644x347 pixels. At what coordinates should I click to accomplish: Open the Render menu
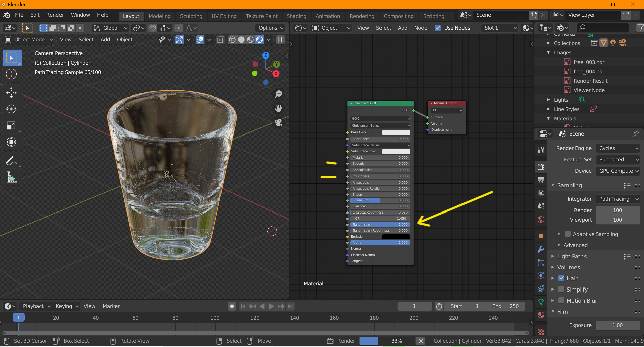(x=55, y=15)
